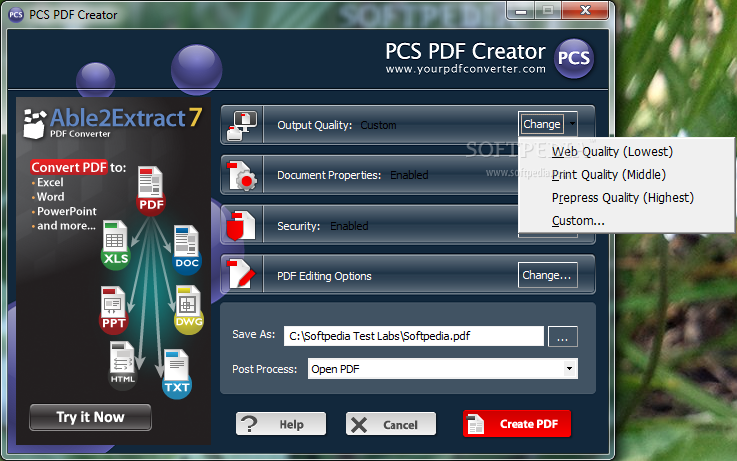This screenshot has height=461, width=737.
Task: Click the Document Properties gear icon
Action: click(x=242, y=175)
